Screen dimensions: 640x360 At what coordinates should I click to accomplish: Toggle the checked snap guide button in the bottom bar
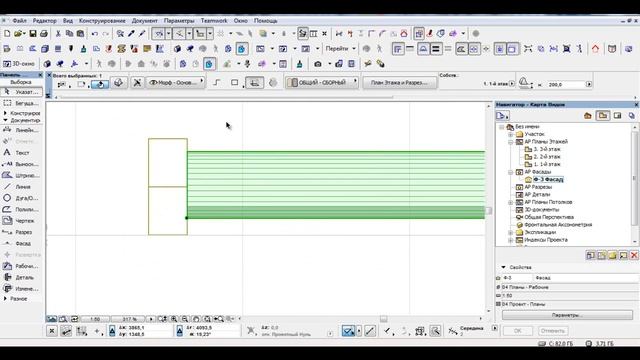click(x=348, y=331)
